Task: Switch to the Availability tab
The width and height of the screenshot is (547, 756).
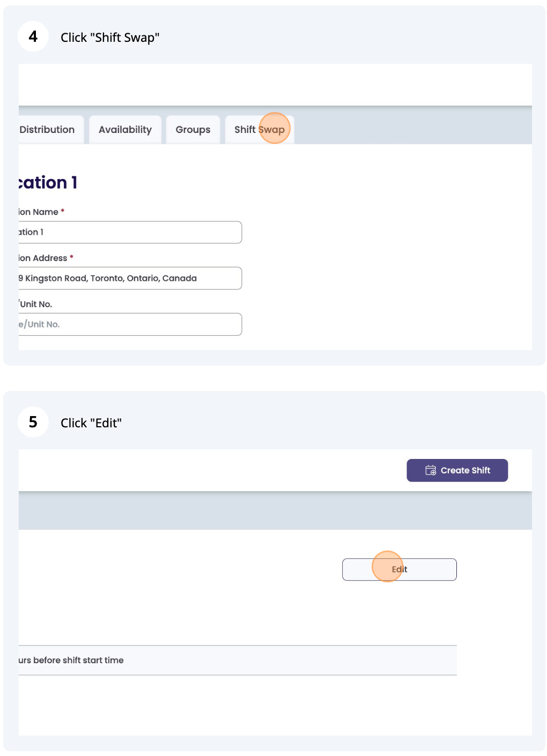Action: pyautogui.click(x=125, y=130)
